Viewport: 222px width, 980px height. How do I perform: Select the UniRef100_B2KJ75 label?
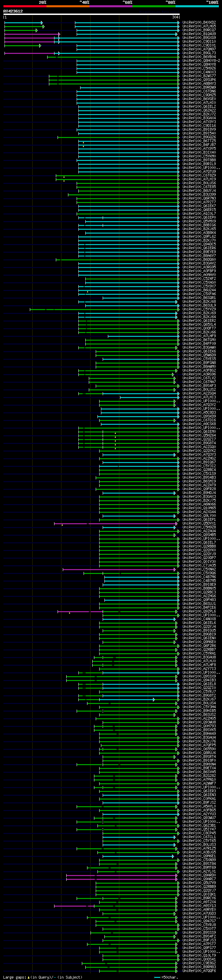click(199, 501)
